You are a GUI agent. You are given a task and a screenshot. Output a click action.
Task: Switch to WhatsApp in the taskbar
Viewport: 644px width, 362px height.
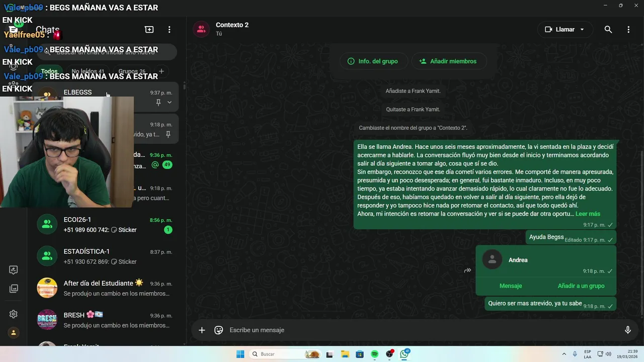tap(405, 354)
